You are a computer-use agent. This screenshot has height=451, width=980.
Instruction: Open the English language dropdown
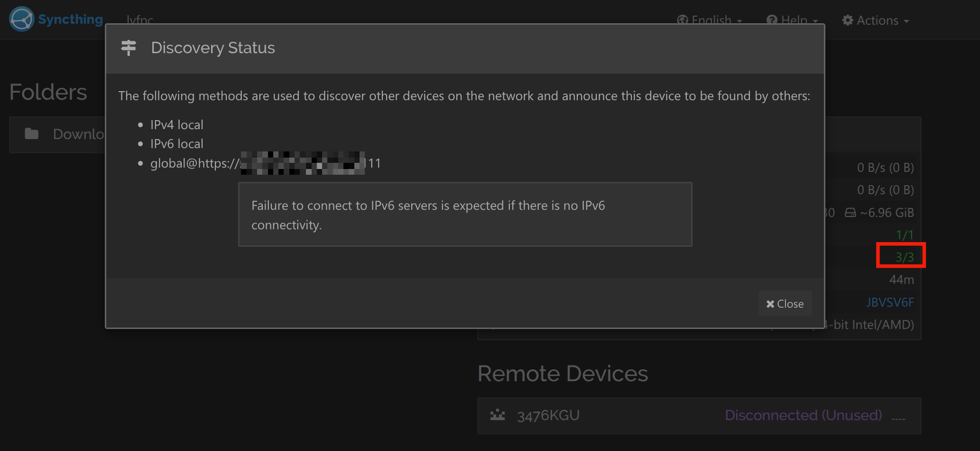[x=711, y=20]
